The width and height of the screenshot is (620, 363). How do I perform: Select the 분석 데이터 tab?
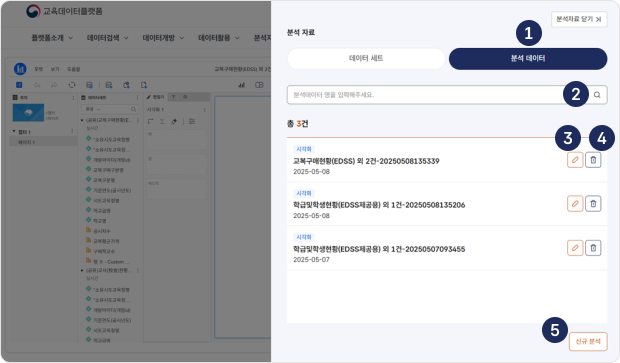pos(528,59)
